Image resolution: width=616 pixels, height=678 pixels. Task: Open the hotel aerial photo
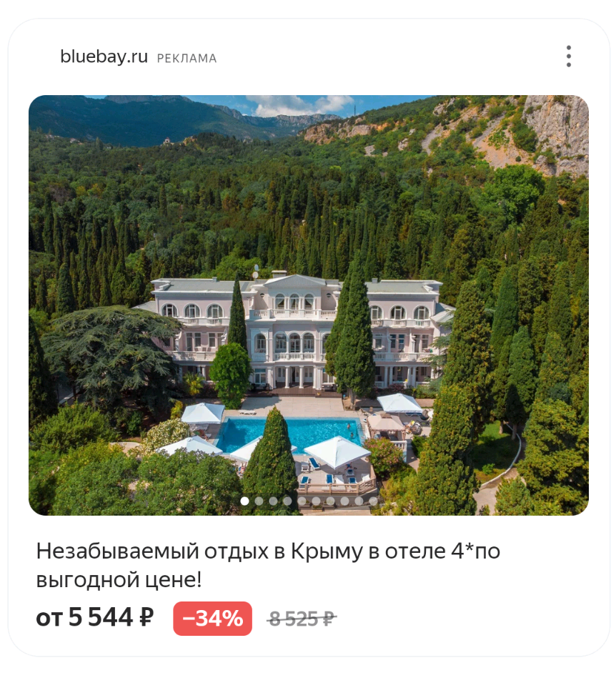[309, 305]
